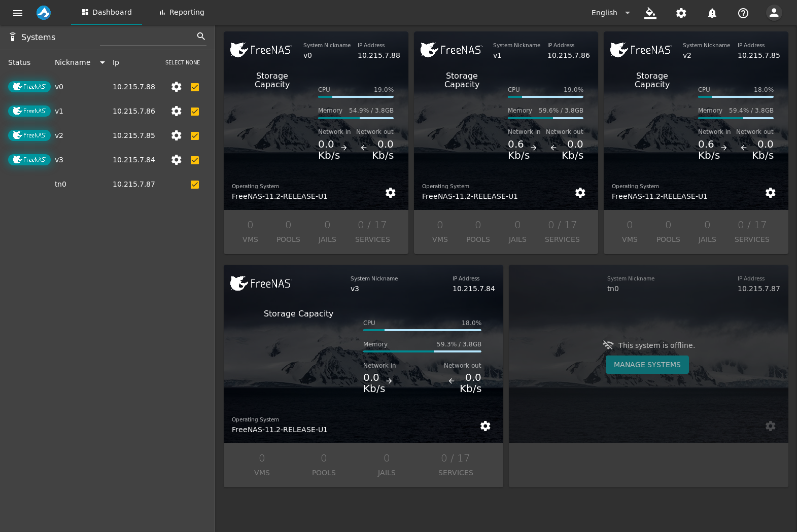This screenshot has height=532, width=797.
Task: Click the SERVICES count on v3 card
Action: pos(456,458)
